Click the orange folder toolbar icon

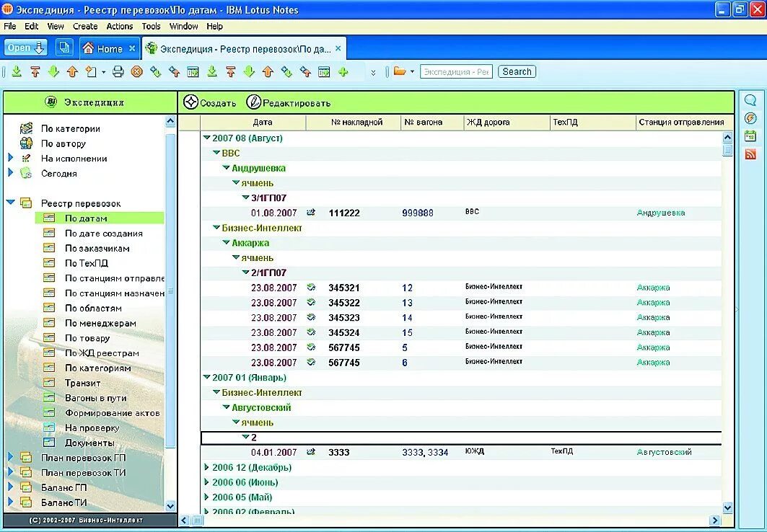tap(400, 71)
